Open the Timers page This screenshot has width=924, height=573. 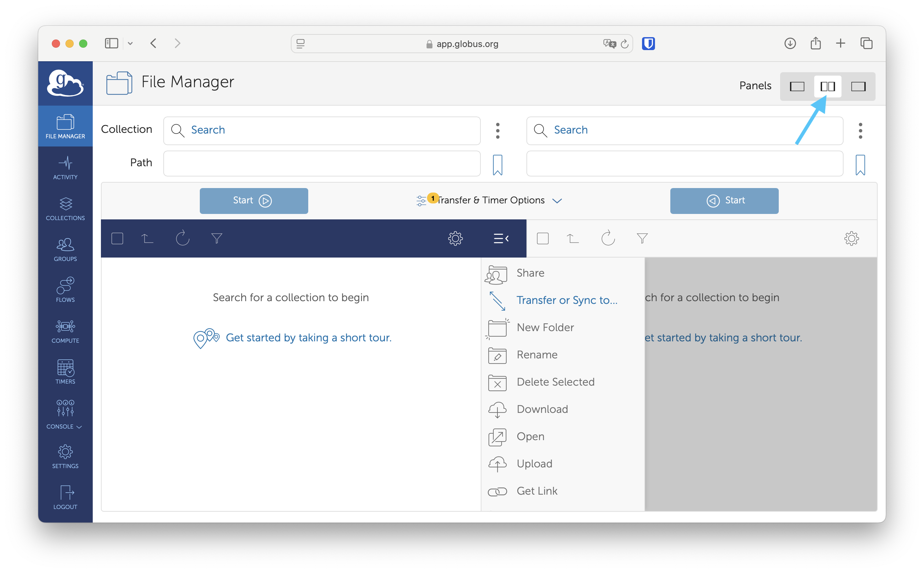pos(65,372)
